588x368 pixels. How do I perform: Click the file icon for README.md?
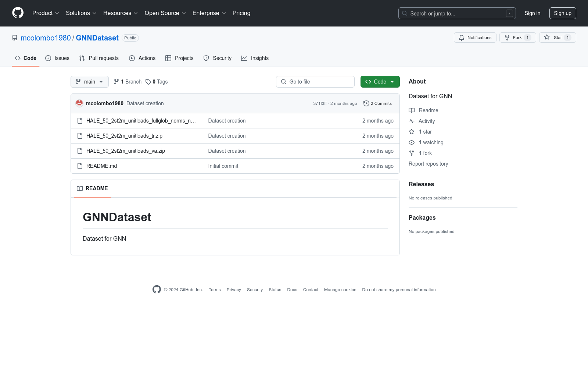(80, 166)
